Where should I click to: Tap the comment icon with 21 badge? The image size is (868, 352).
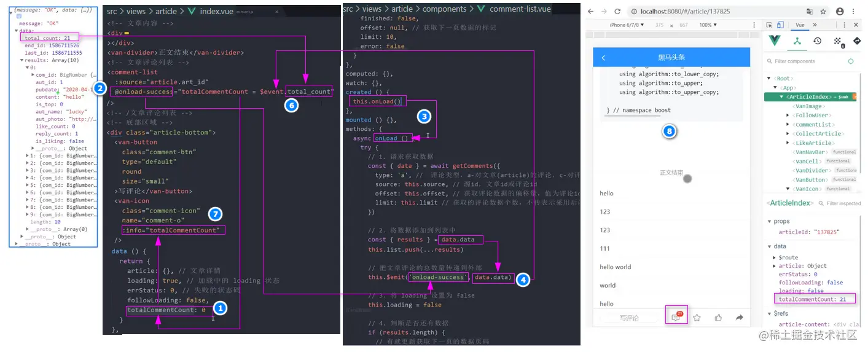click(x=676, y=317)
